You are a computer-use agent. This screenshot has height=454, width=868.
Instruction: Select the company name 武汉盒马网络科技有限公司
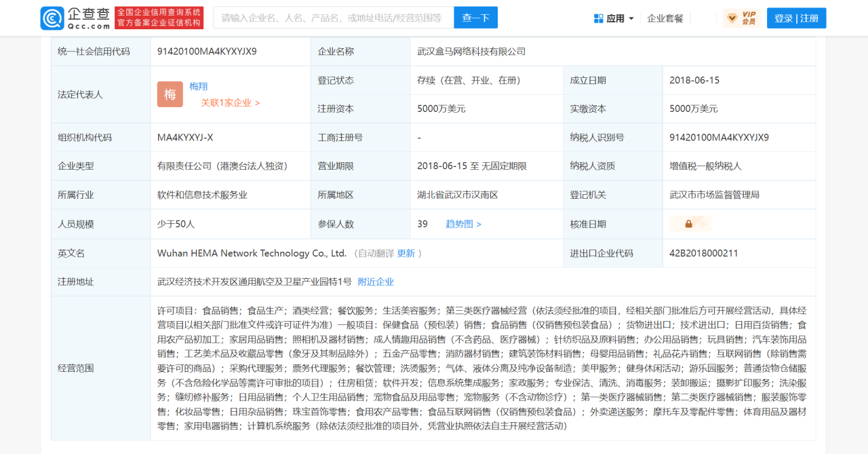471,52
